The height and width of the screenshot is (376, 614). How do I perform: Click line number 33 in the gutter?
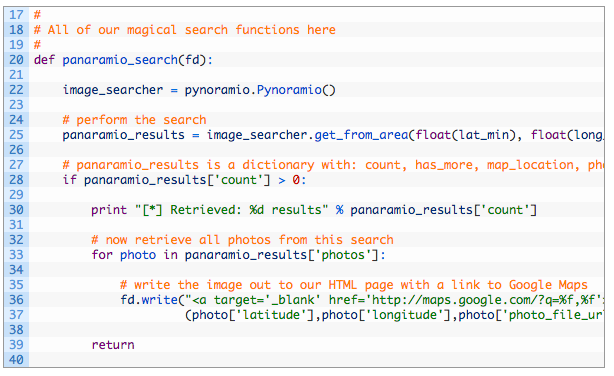tap(16, 255)
